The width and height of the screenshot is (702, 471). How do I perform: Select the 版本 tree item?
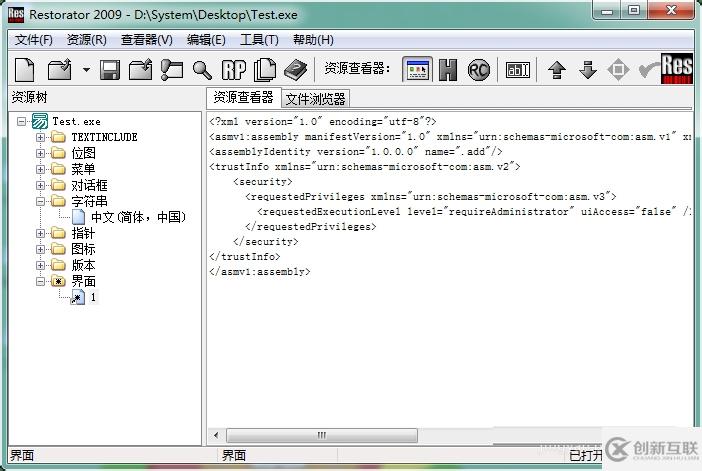(x=83, y=265)
